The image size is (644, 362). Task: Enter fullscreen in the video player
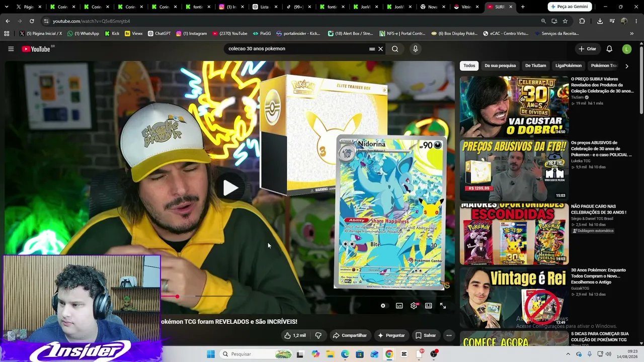(443, 306)
